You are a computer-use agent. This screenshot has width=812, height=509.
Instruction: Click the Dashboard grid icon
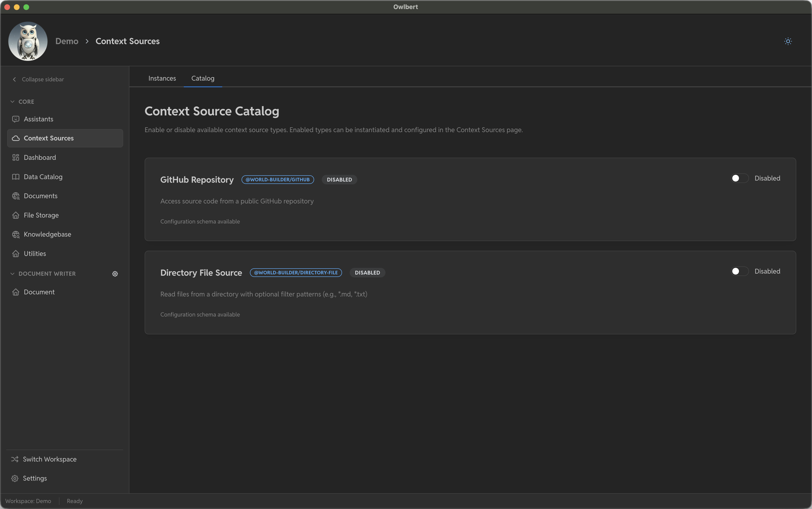16,158
